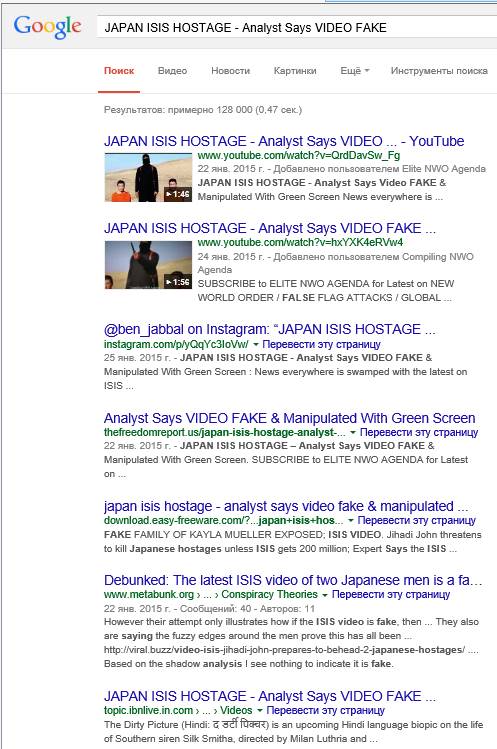This screenshot has height=749, width=497.
Task: Click the Videos breadcrumb in ibnlive result
Action: coord(236,710)
